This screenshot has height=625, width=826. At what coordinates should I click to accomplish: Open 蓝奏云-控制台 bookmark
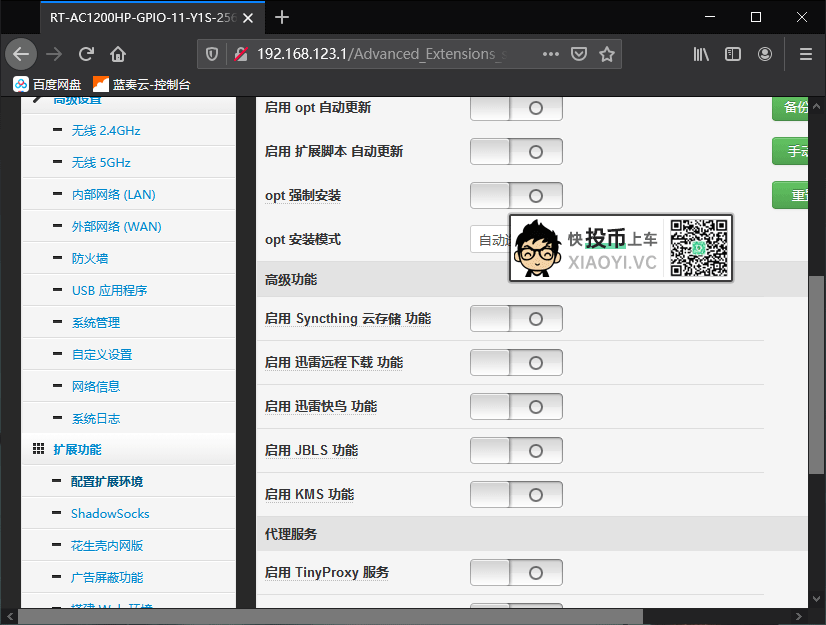141,84
